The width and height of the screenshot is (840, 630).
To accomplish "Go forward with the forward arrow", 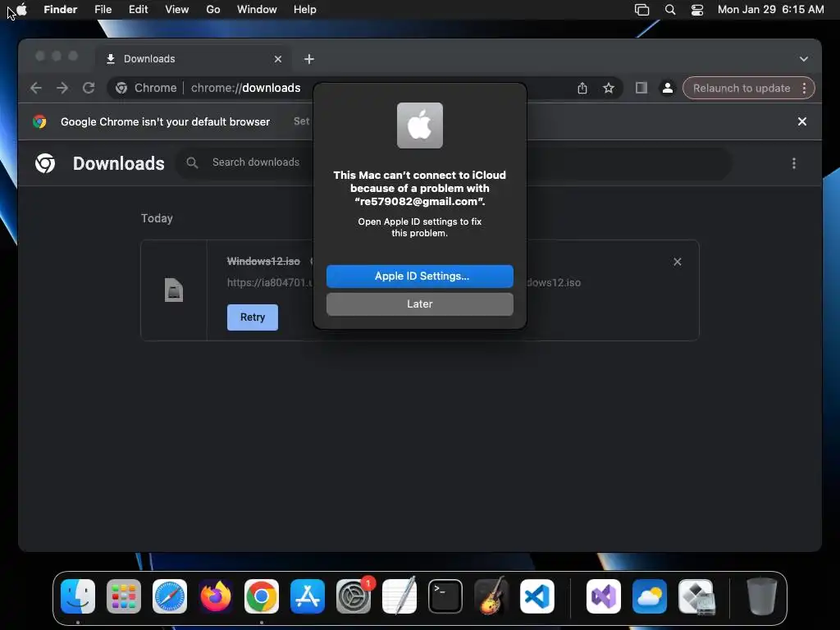I will tap(62, 88).
